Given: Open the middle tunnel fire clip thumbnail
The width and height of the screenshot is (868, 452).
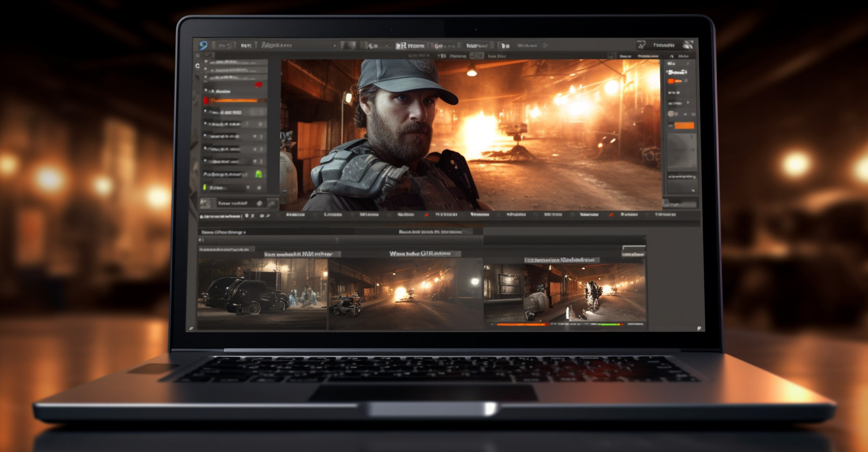Looking at the screenshot, I should pos(406,293).
